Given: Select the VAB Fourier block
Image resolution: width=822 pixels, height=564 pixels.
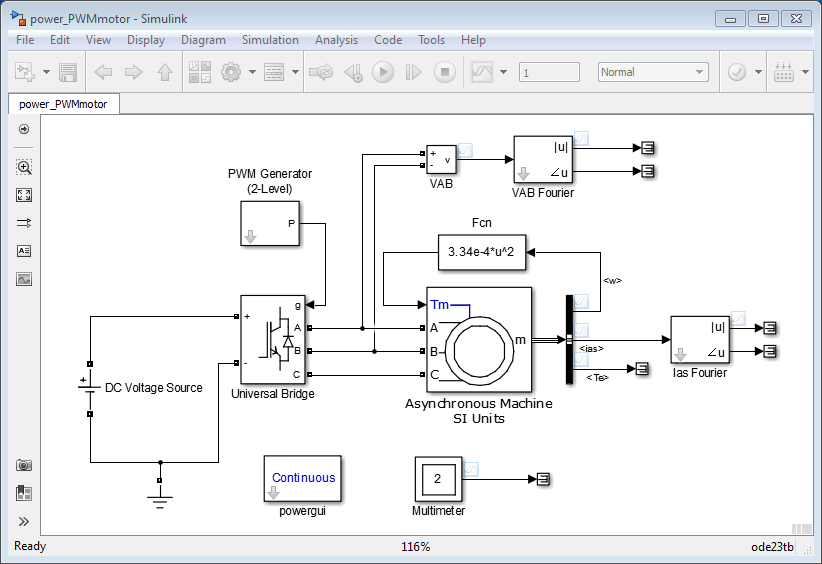Looking at the screenshot, I should point(543,159).
